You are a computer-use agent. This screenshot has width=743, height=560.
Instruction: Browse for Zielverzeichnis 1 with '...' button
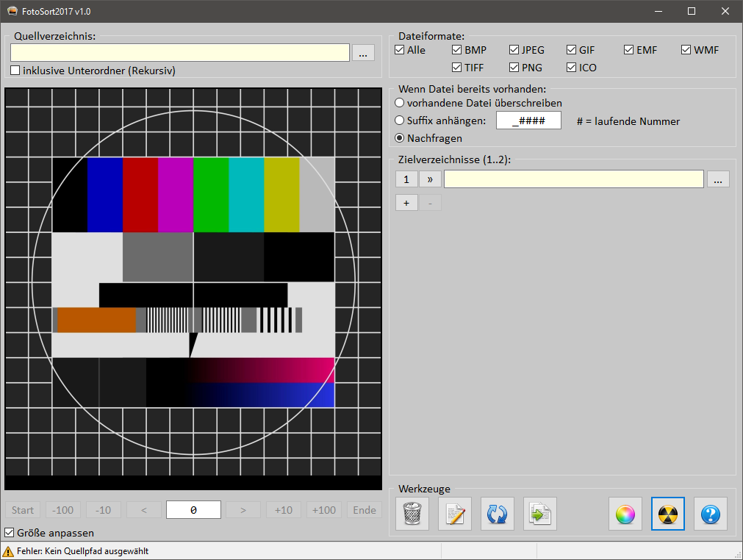pos(718,179)
